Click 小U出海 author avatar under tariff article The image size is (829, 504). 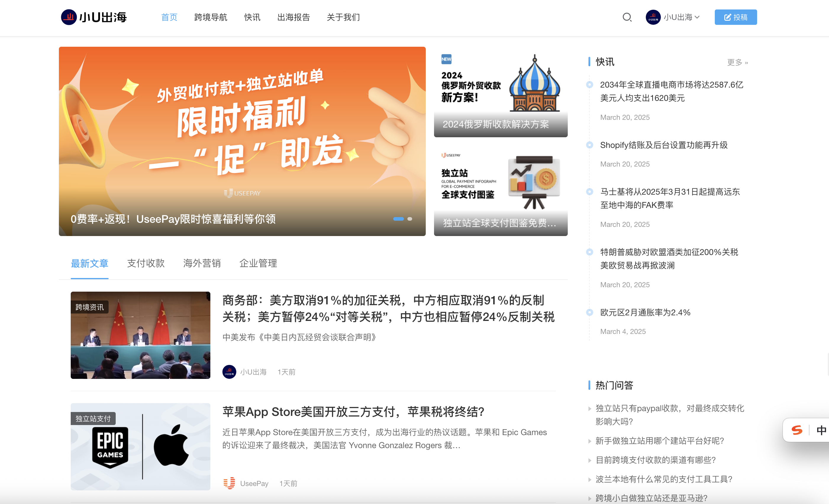pos(229,372)
